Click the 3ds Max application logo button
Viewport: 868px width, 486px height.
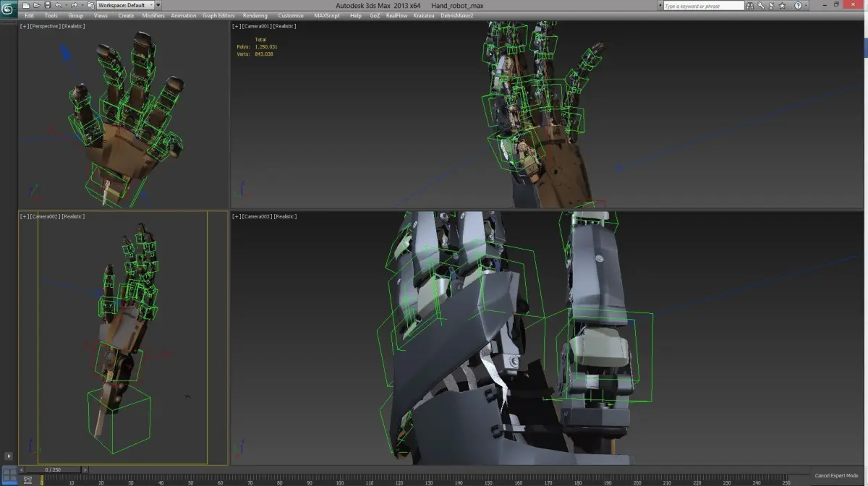coord(9,9)
